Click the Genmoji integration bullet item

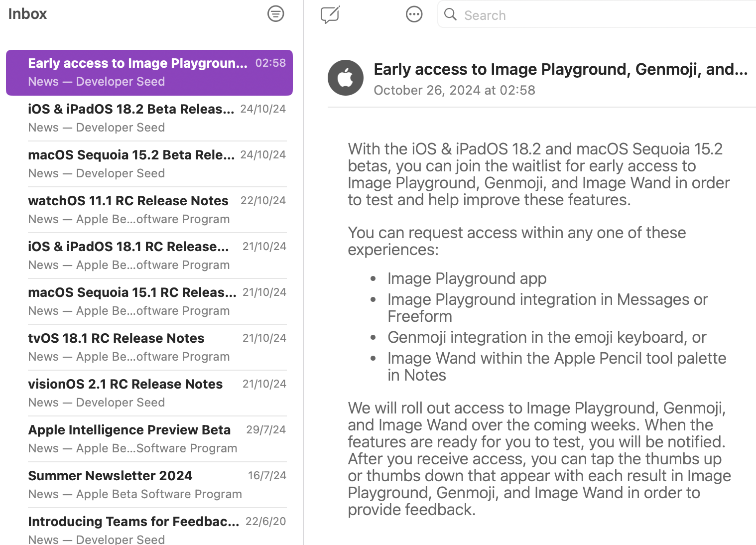click(x=547, y=337)
